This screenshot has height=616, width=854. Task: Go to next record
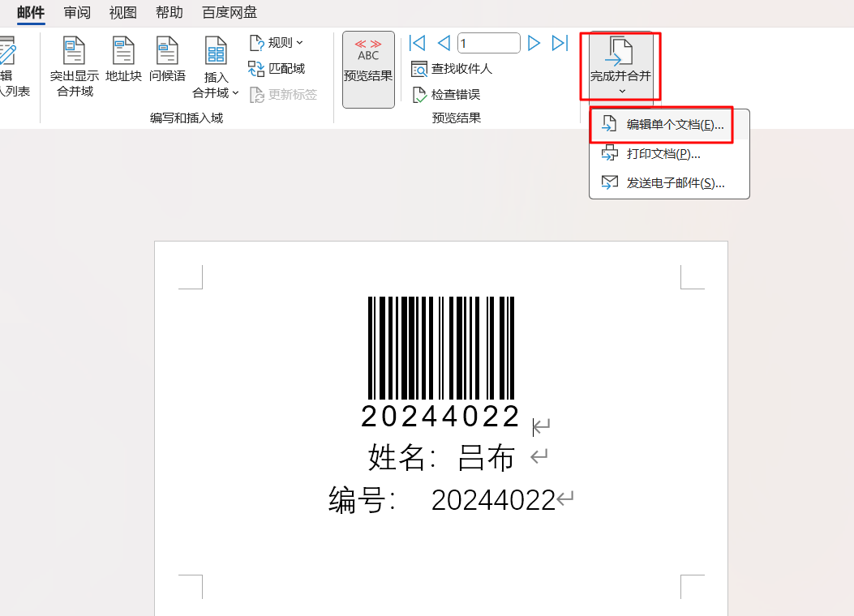pos(534,43)
